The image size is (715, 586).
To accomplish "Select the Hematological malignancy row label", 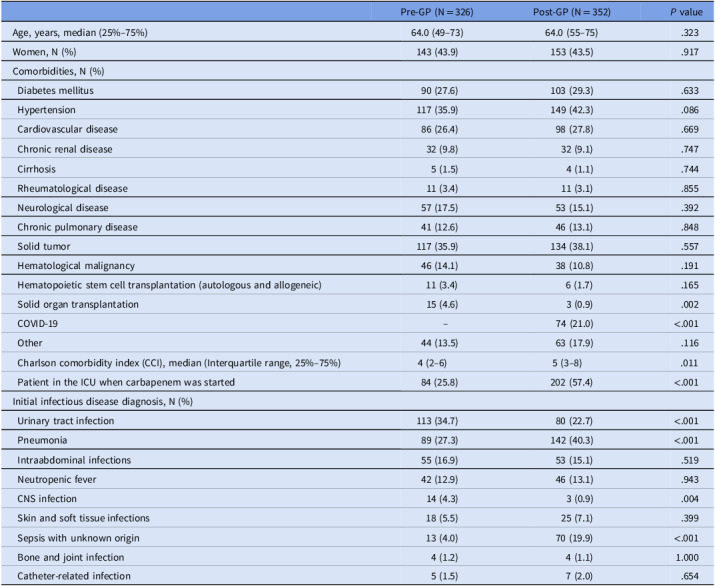I will tap(76, 265).
